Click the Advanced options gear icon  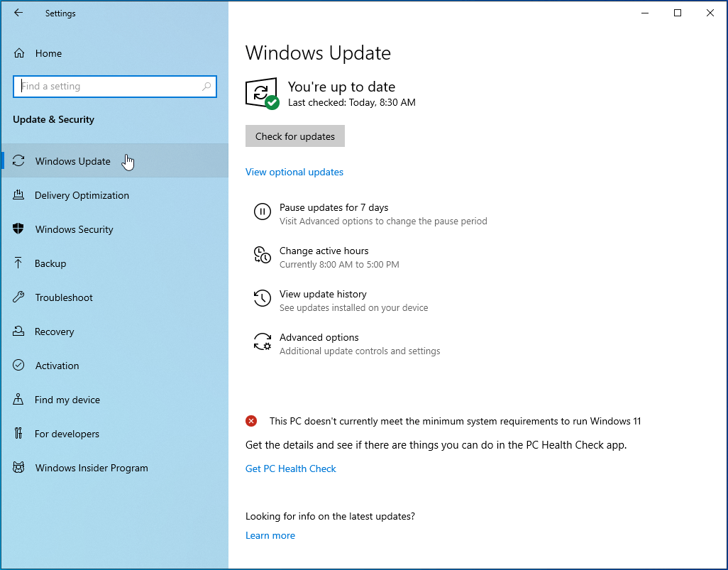(x=262, y=342)
